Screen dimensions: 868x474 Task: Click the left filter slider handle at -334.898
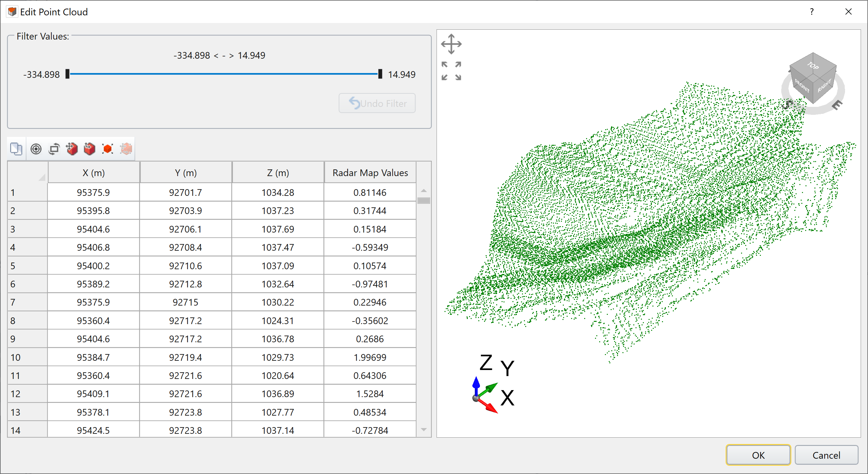[67, 74]
